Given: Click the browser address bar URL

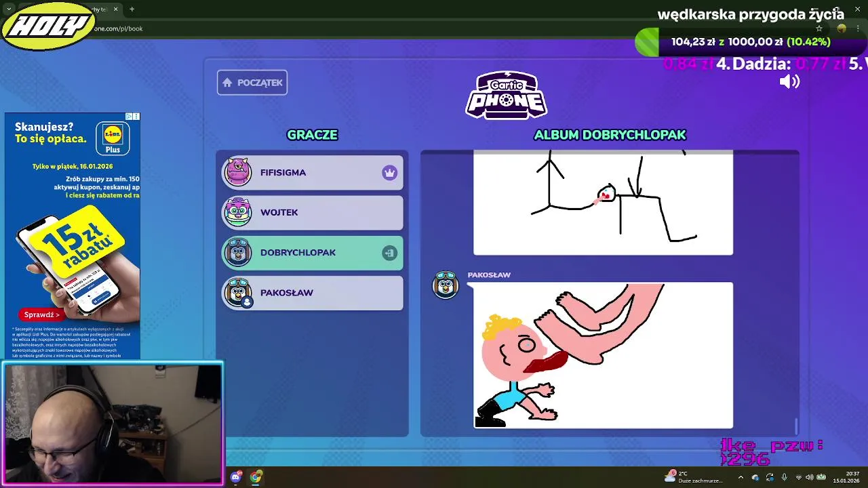Looking at the screenshot, I should coord(118,28).
